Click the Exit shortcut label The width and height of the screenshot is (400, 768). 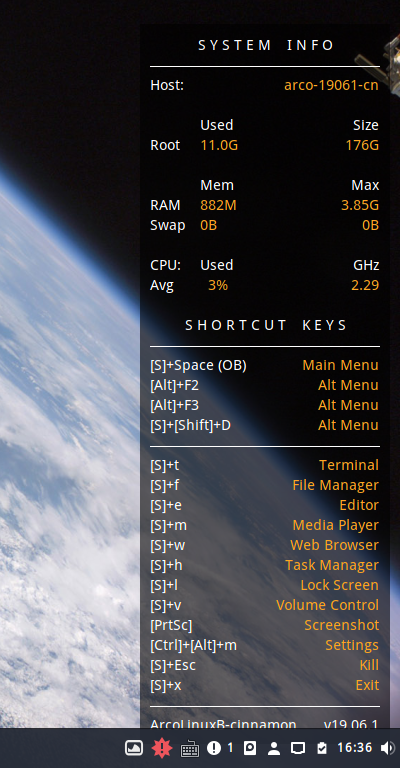click(367, 685)
